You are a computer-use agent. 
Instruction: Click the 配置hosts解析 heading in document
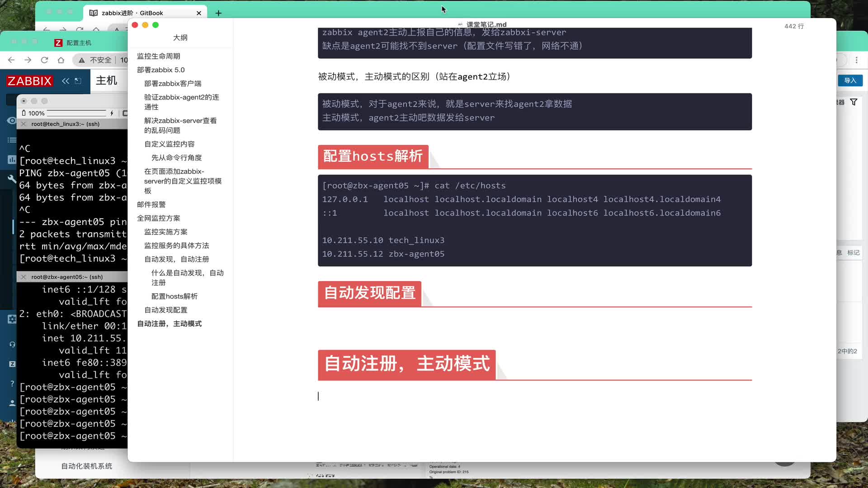(x=373, y=156)
